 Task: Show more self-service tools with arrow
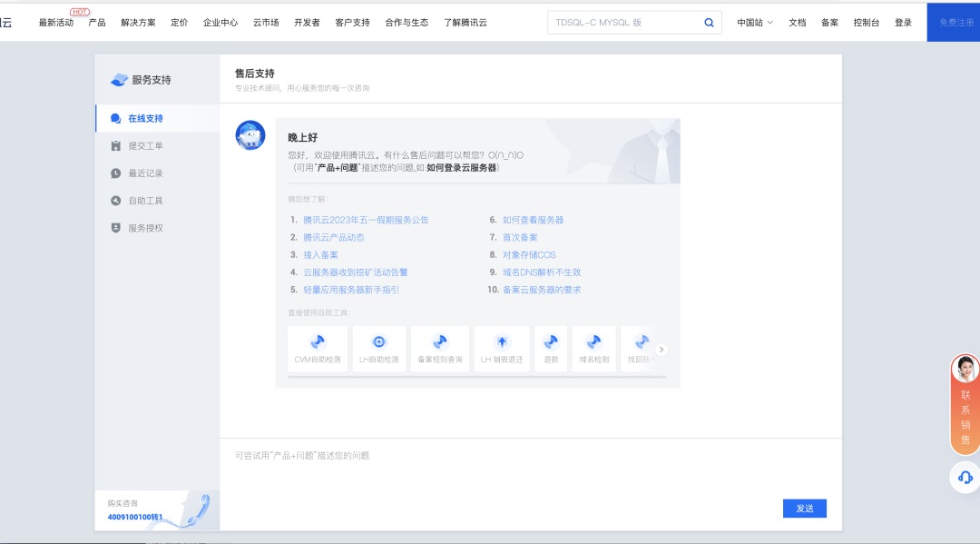click(x=661, y=350)
